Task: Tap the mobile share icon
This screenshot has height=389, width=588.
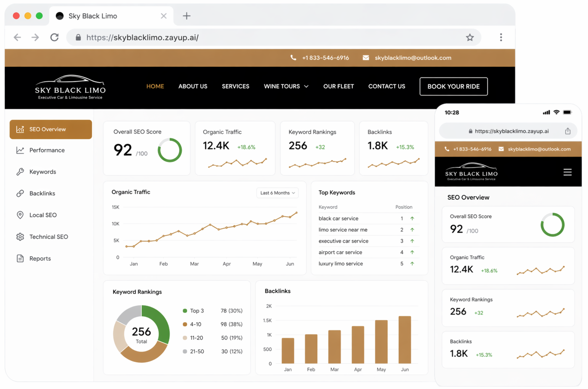Action: coord(567,131)
